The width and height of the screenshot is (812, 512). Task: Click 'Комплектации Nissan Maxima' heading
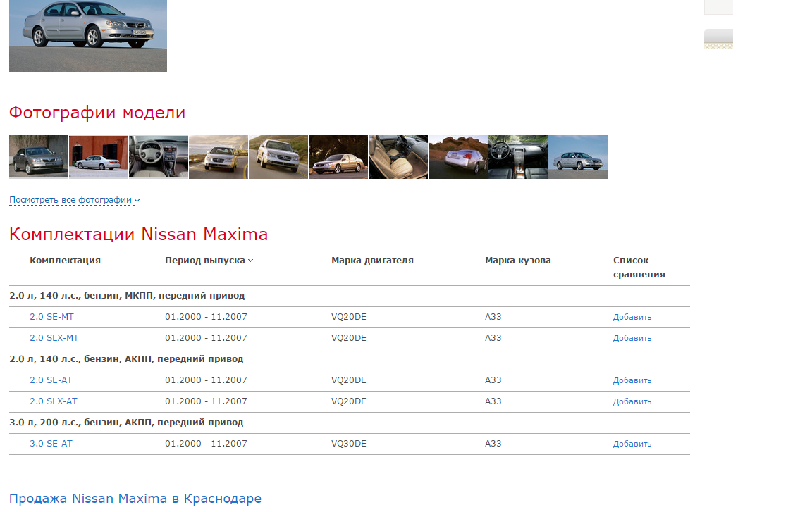(x=138, y=235)
